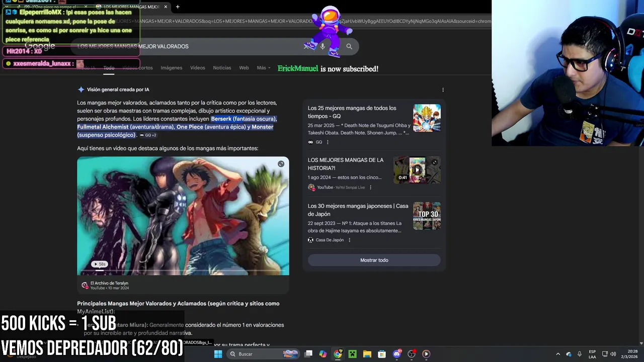Click the voice search microphone icon

pyautogui.click(x=323, y=46)
